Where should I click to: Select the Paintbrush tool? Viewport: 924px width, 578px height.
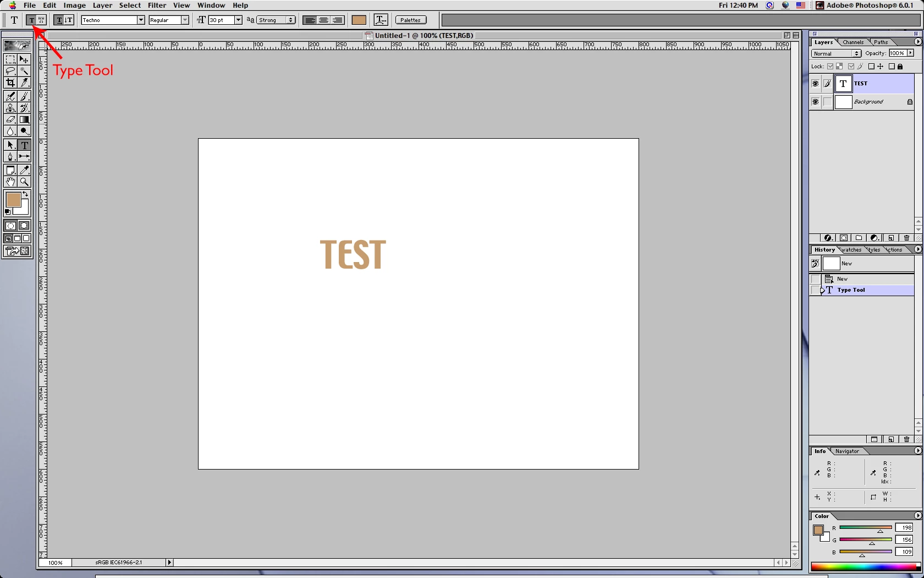[24, 96]
